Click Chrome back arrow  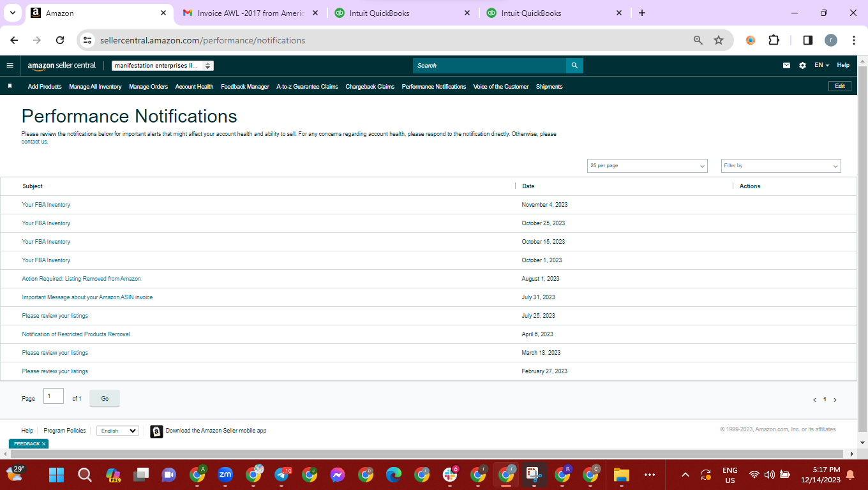pos(15,40)
